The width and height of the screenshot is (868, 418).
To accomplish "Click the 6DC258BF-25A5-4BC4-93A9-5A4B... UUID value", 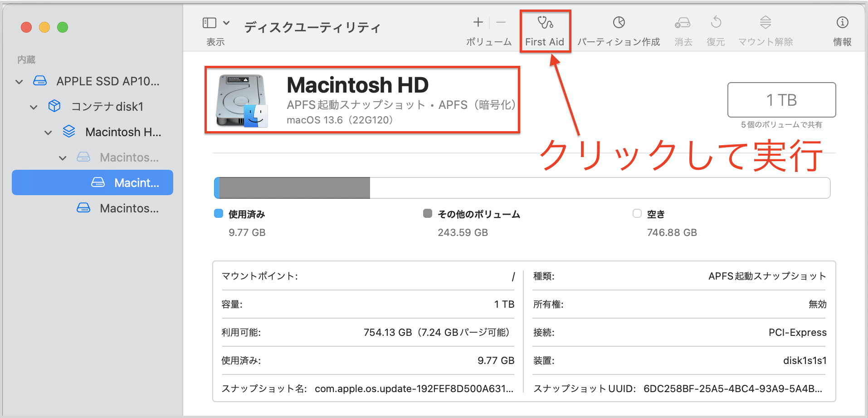I will click(x=733, y=388).
